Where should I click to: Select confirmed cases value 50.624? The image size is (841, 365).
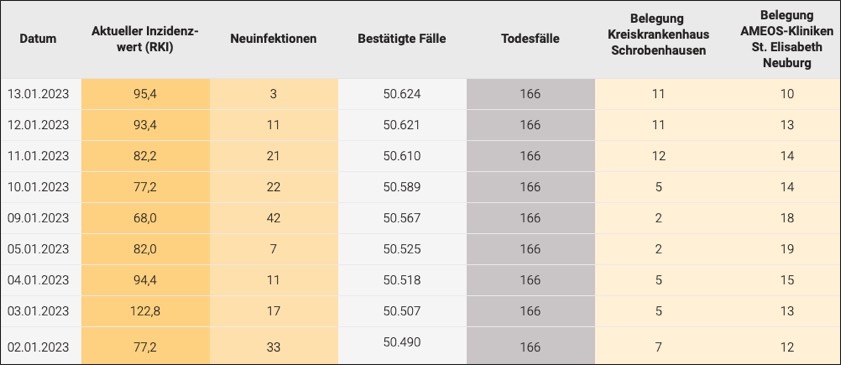402,94
